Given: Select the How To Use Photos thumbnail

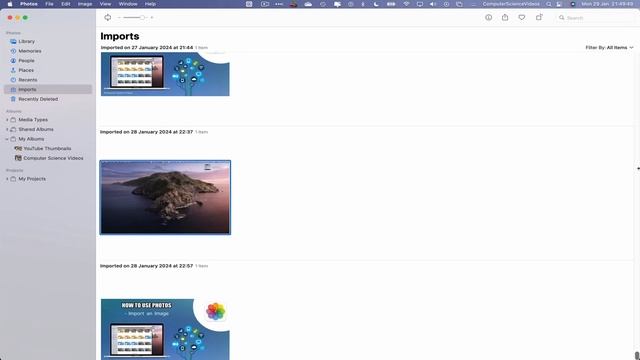Looking at the screenshot, I should pos(165,329).
